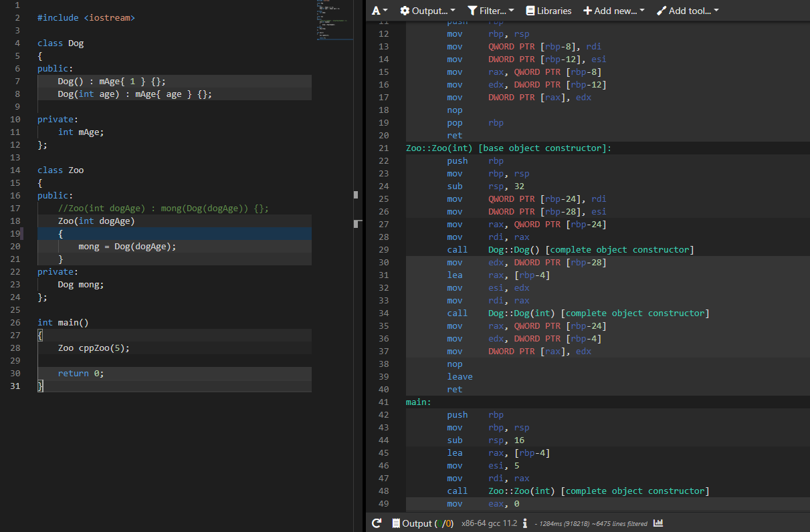Click the 'Zoo cppZoo(5);' statement
810x532 pixels.
94,348
